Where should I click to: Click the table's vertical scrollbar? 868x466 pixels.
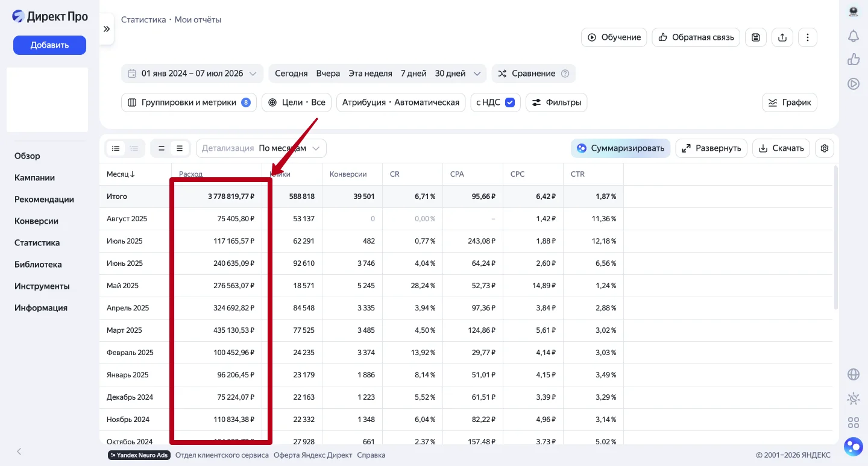pyautogui.click(x=835, y=238)
